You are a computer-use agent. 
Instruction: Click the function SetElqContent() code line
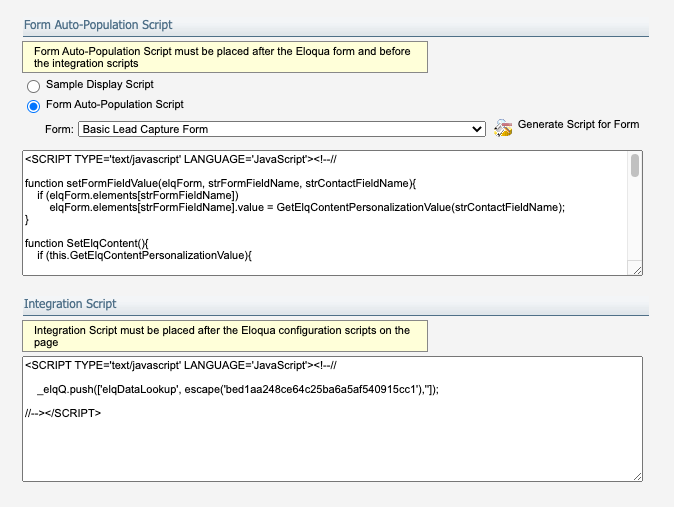tap(86, 243)
